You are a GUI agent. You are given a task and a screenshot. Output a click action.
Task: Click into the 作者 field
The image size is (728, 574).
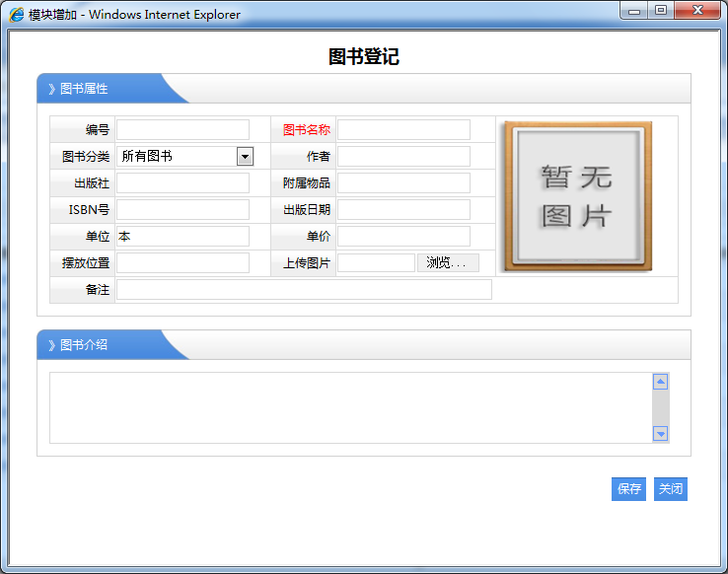click(x=403, y=157)
